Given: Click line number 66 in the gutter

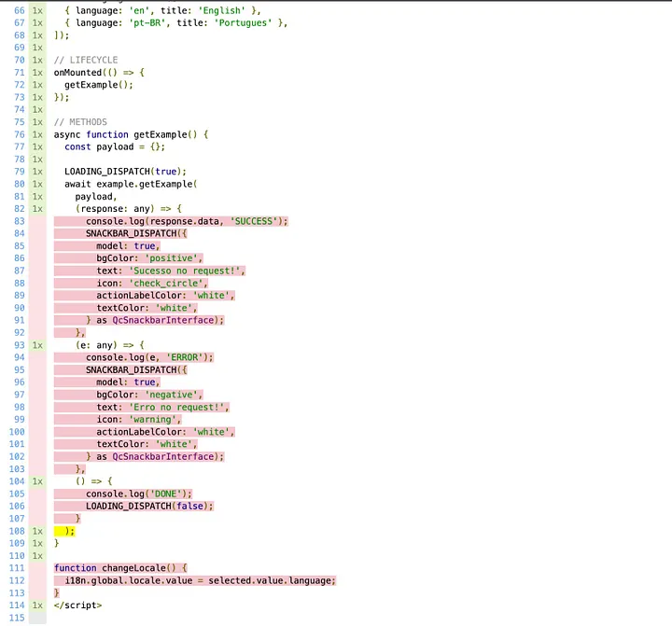Looking at the screenshot, I should 20,10.
